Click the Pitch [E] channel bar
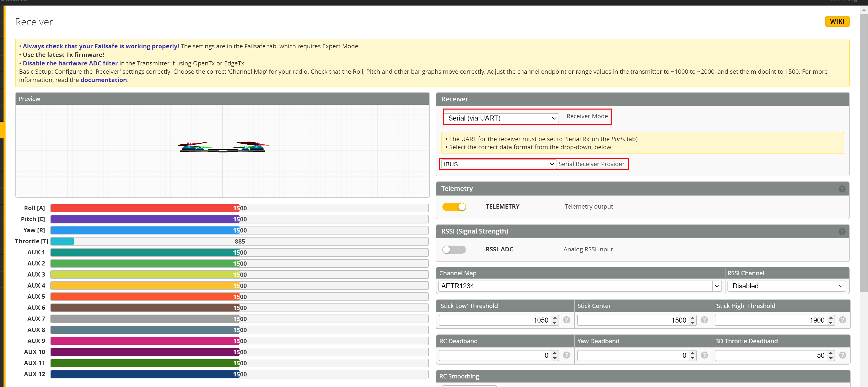This screenshot has width=868, height=387. pyautogui.click(x=239, y=219)
